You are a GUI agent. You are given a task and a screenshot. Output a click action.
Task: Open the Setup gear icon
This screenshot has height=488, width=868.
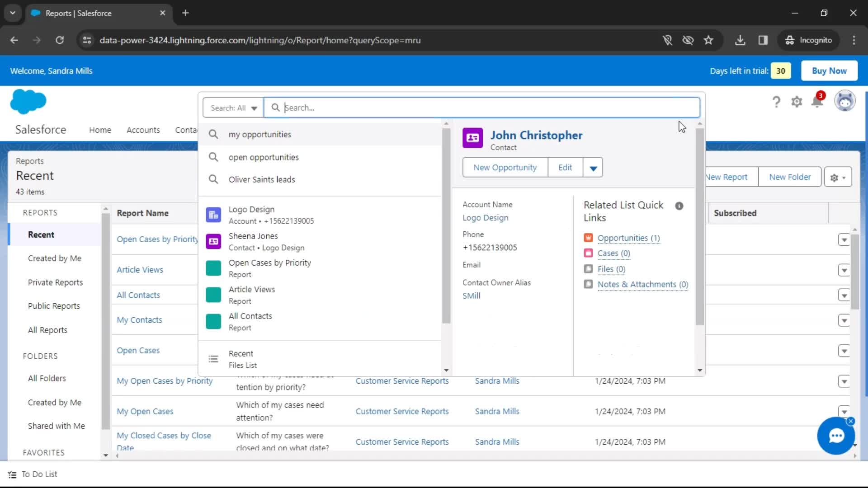tap(797, 102)
